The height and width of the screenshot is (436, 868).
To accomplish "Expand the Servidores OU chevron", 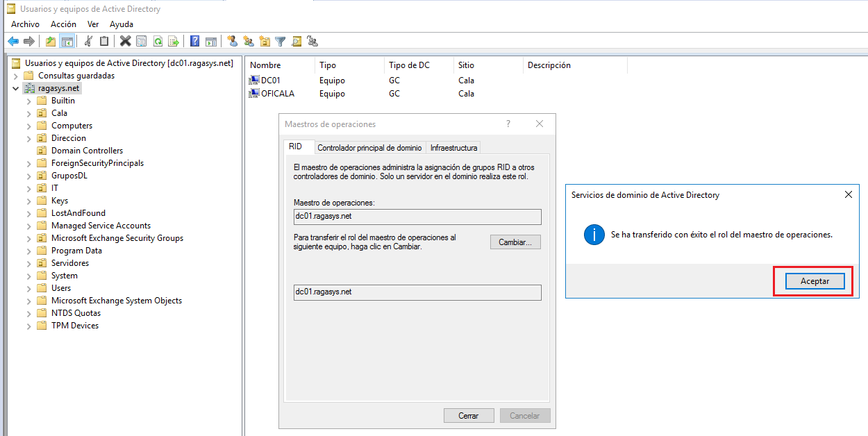I will pyautogui.click(x=28, y=263).
